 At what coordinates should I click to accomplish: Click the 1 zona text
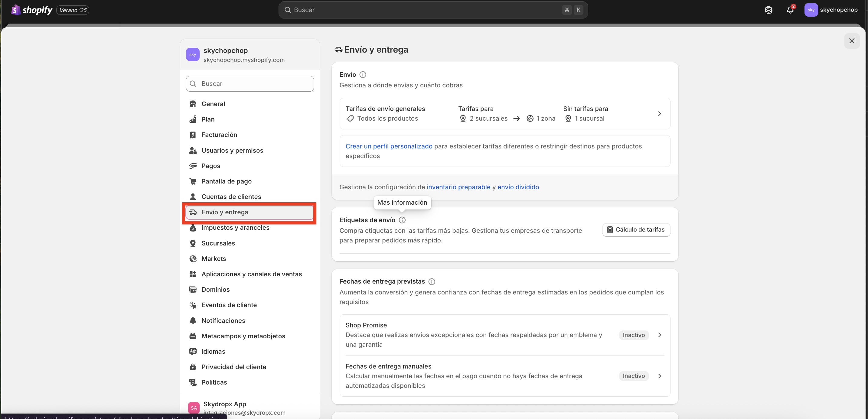546,119
